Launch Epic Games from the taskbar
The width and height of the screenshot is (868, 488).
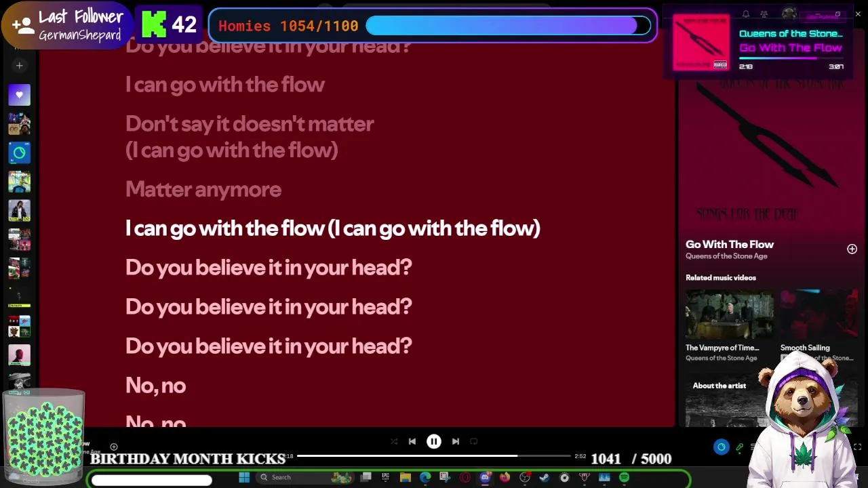tap(385, 477)
